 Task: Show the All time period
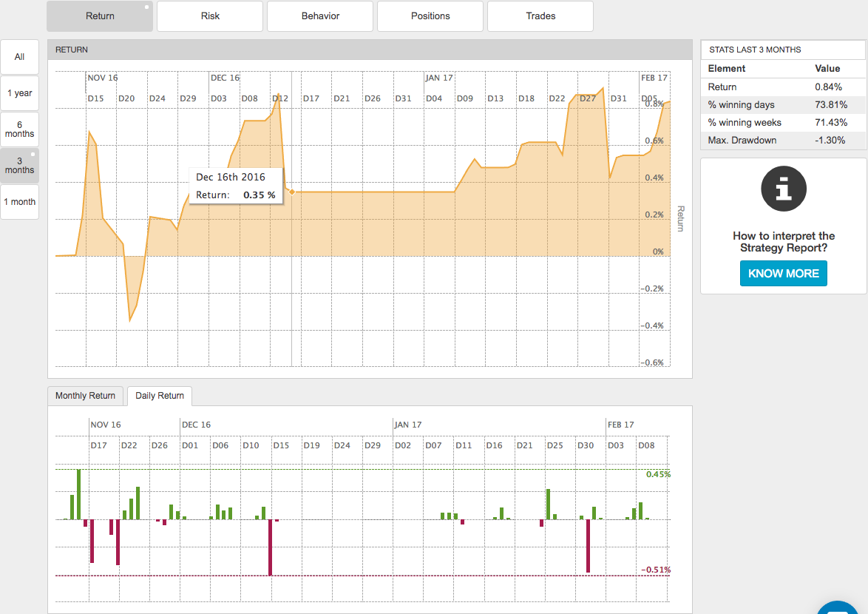pyautogui.click(x=19, y=57)
